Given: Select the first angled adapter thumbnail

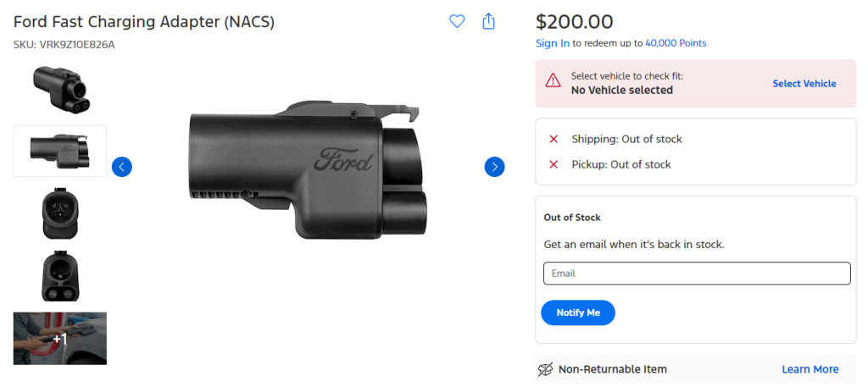Looking at the screenshot, I should click(x=60, y=89).
